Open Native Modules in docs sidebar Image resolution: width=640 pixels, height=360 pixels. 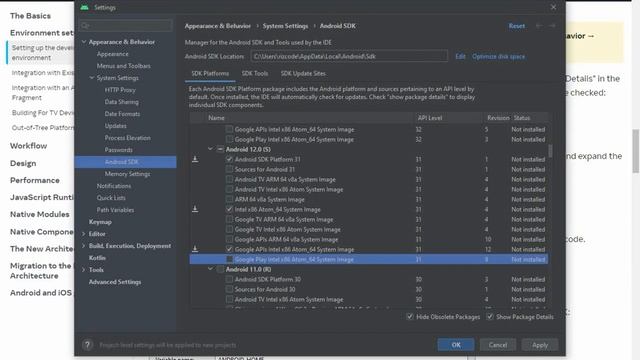pyautogui.click(x=40, y=214)
